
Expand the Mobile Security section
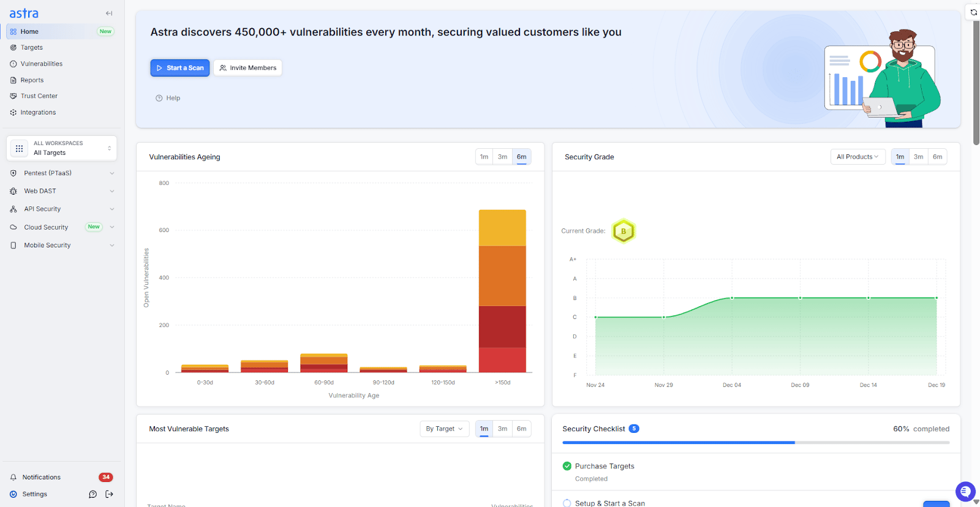(112, 246)
